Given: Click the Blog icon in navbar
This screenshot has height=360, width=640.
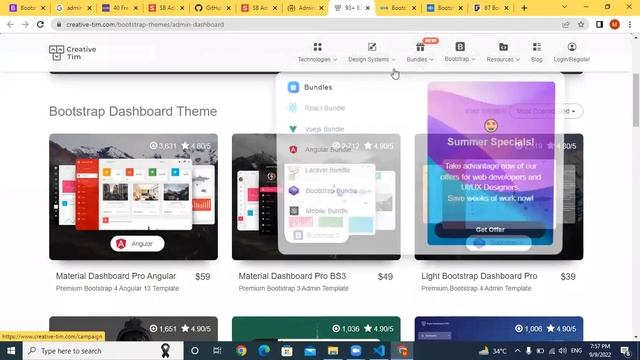Looking at the screenshot, I should click(537, 47).
